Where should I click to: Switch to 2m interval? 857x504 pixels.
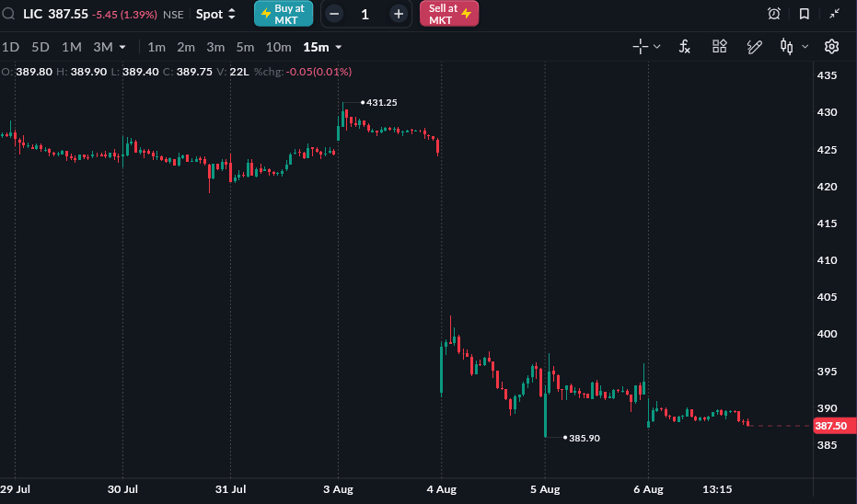coord(186,48)
